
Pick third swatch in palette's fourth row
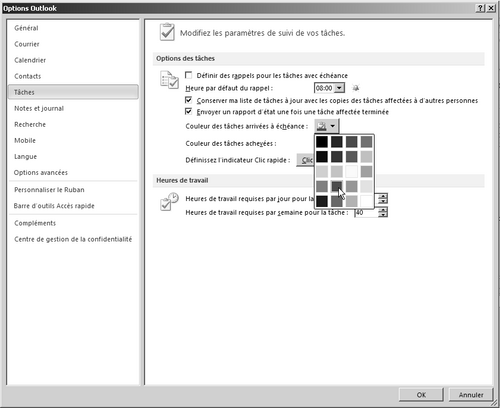(x=351, y=186)
